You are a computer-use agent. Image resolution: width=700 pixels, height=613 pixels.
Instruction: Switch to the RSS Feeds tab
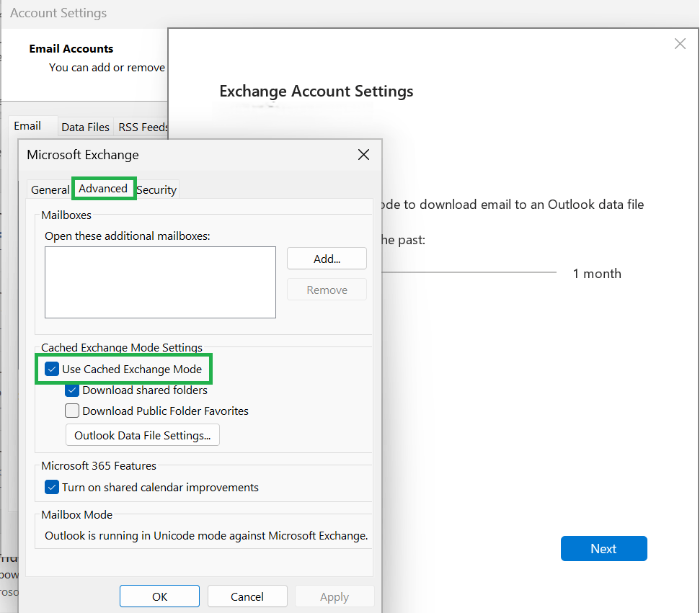[142, 127]
